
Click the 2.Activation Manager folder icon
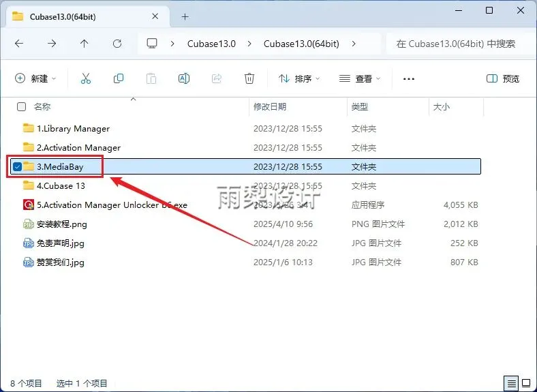[29, 147]
